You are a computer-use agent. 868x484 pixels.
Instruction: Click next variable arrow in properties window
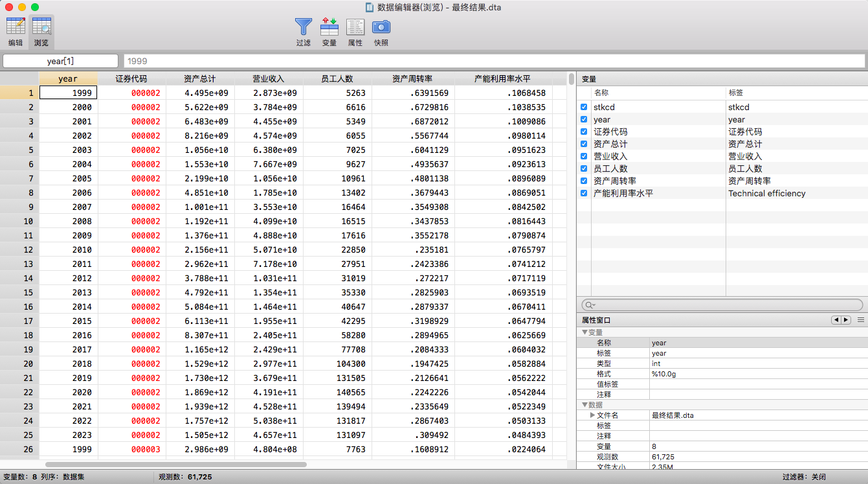click(845, 320)
